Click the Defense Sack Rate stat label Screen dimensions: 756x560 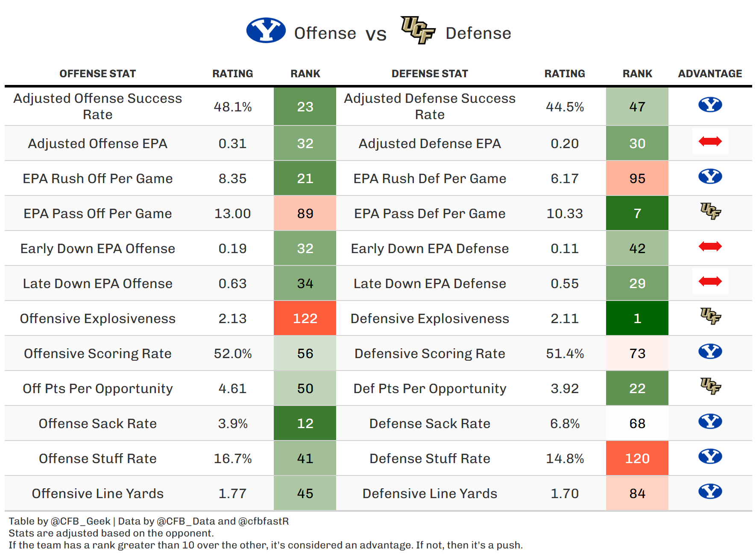[430, 423]
